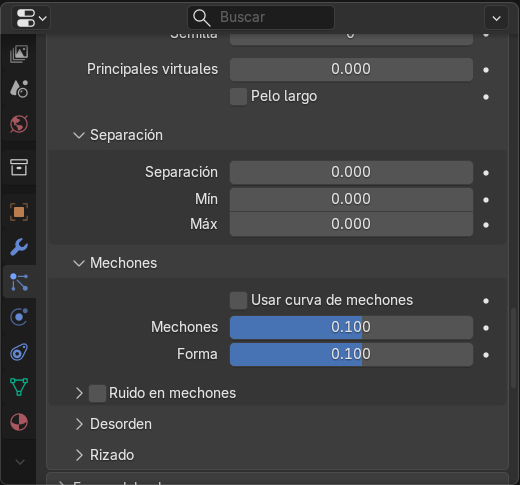Open the options dropdown beside the search field

click(x=496, y=18)
